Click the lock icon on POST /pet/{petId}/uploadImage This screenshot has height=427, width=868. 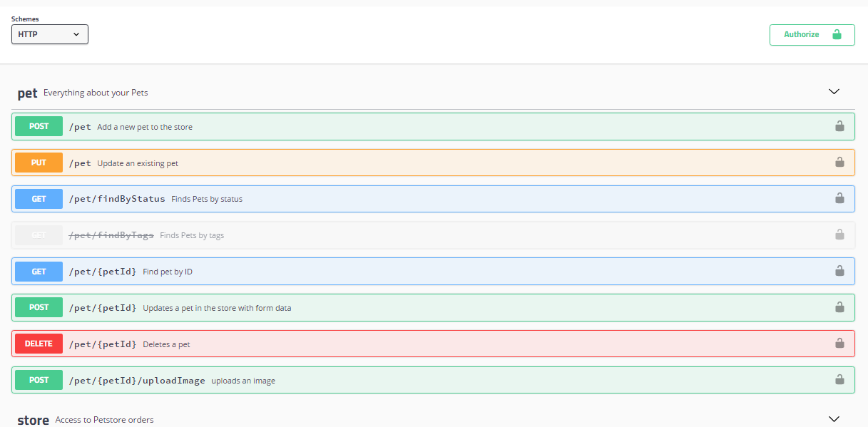pyautogui.click(x=839, y=380)
